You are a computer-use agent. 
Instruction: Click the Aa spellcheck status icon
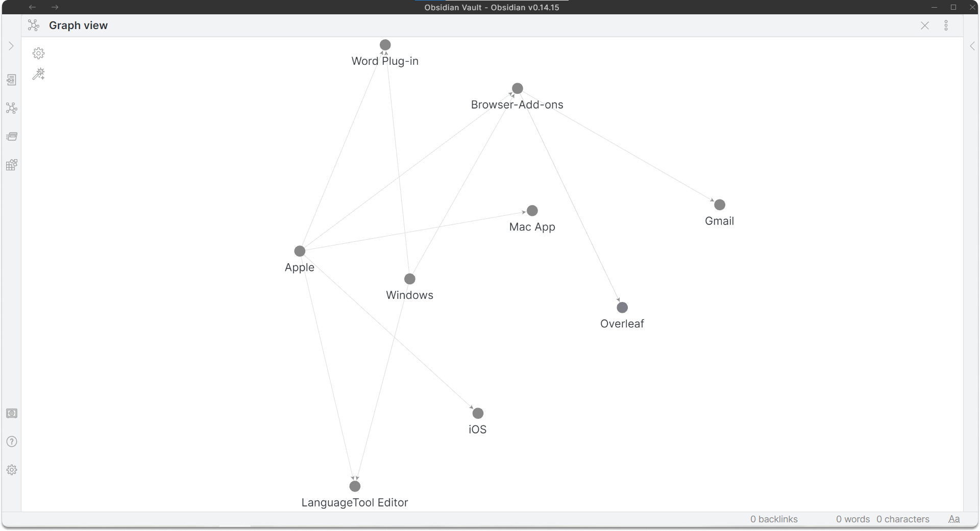pos(954,519)
